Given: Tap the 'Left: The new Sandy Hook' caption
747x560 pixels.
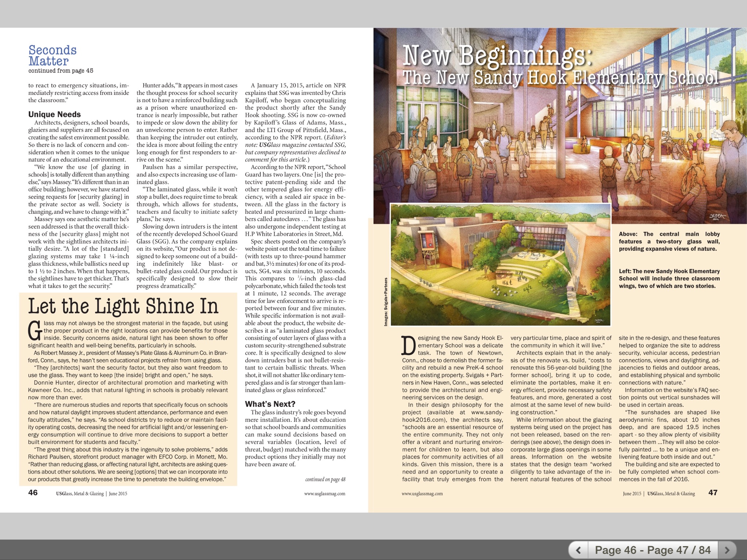Looking at the screenshot, I should point(669,279).
